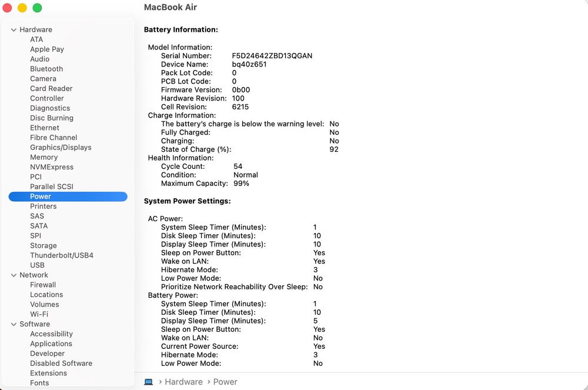Select Locations under Network

point(46,295)
